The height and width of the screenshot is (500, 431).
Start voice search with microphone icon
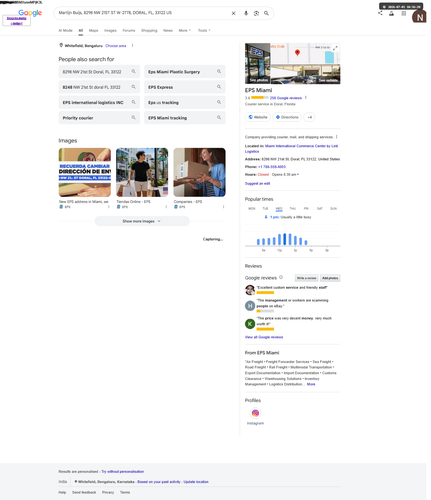[x=246, y=13]
